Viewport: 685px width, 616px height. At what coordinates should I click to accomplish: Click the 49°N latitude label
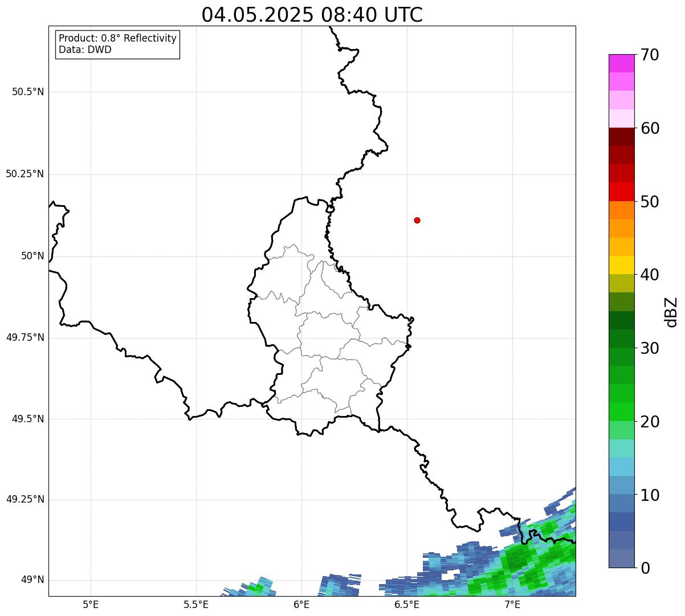[32, 580]
